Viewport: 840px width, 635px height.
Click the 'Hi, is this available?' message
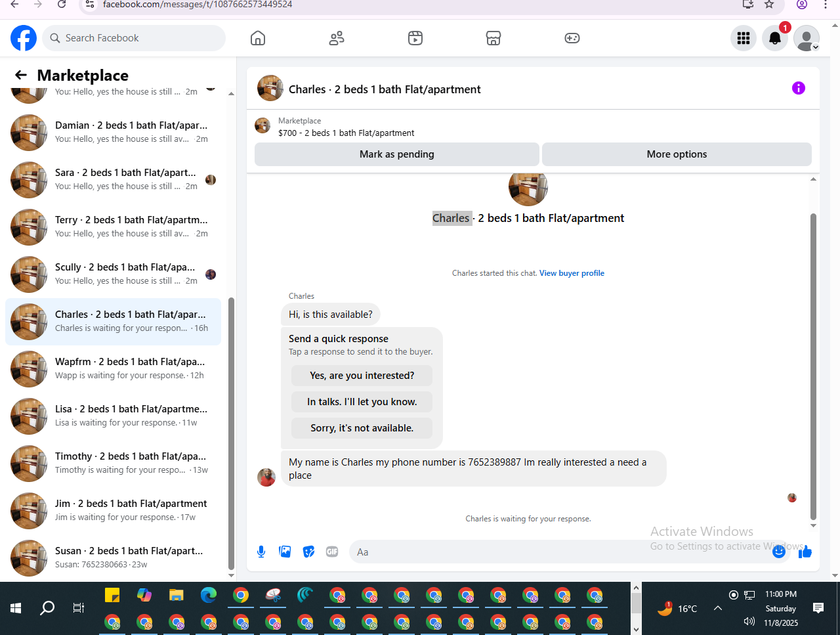331,315
